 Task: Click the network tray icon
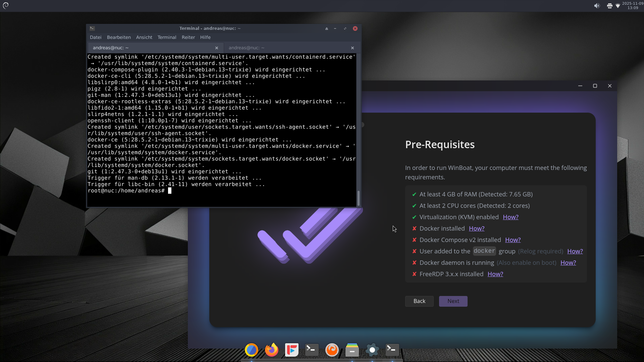click(618, 6)
